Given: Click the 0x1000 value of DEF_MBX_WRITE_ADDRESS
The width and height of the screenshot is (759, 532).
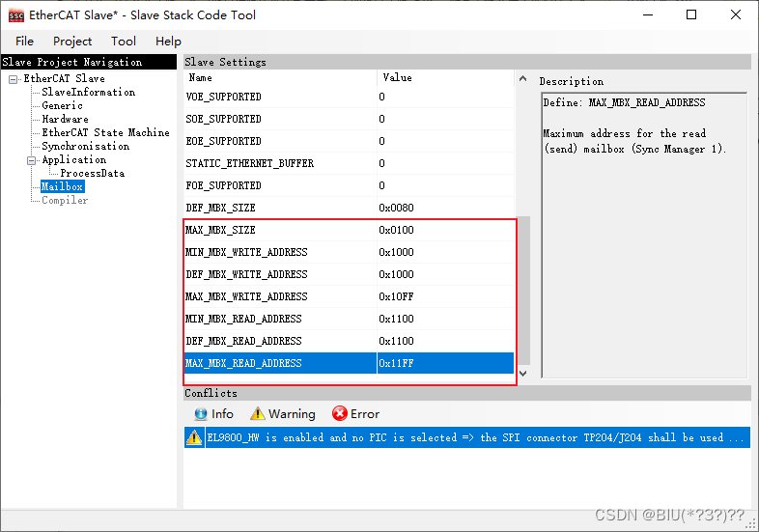Looking at the screenshot, I should click(445, 275).
